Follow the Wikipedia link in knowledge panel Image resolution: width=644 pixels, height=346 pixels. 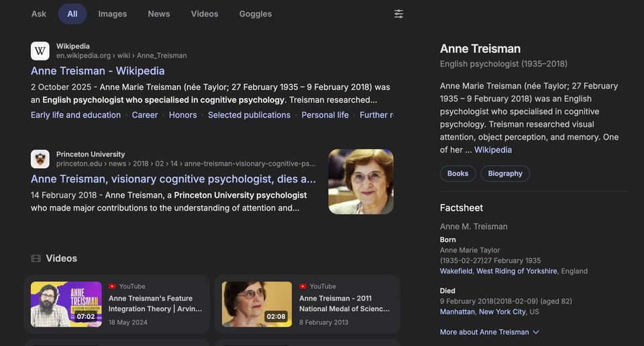(493, 150)
